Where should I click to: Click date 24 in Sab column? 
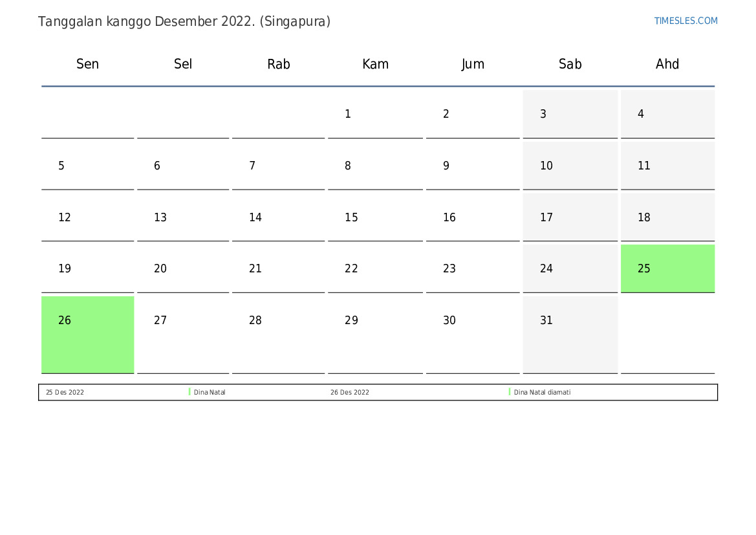[x=546, y=269]
